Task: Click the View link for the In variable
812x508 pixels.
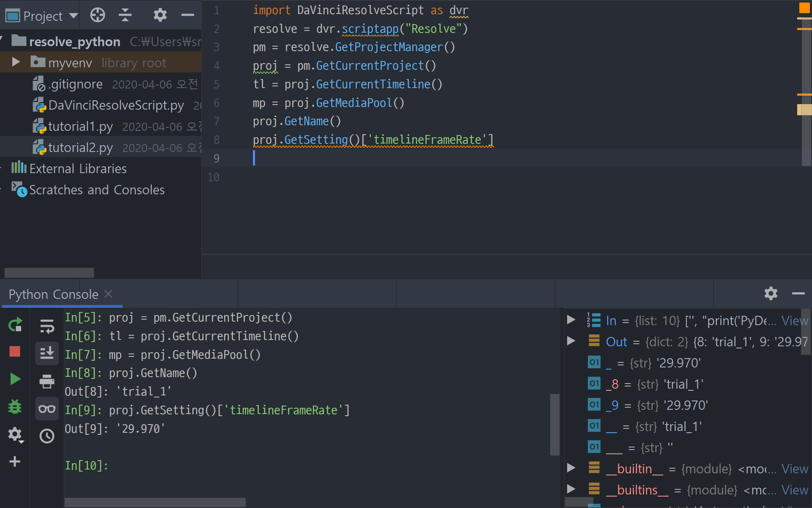Action: pyautogui.click(x=794, y=321)
